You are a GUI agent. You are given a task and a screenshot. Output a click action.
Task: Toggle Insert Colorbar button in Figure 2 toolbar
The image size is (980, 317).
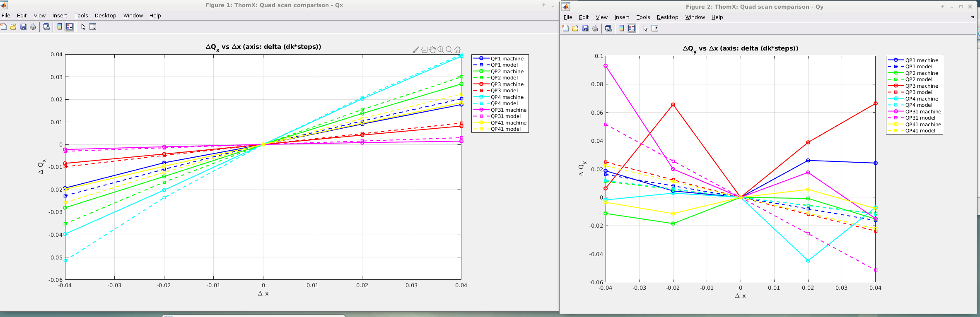(x=622, y=29)
